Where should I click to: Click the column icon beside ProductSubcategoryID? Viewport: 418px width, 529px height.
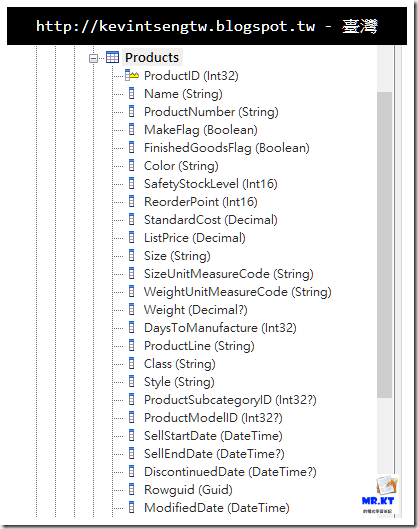[x=132, y=399]
